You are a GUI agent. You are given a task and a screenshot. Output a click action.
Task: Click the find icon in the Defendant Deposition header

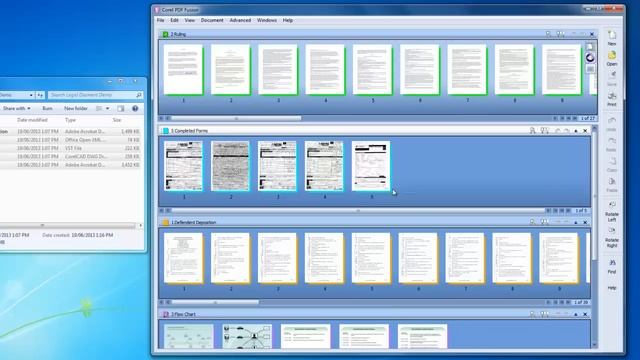532,222
